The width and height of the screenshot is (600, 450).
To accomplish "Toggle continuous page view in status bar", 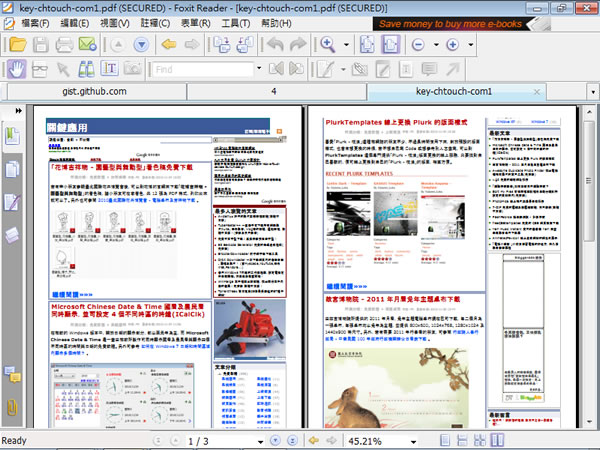I will coord(462,441).
